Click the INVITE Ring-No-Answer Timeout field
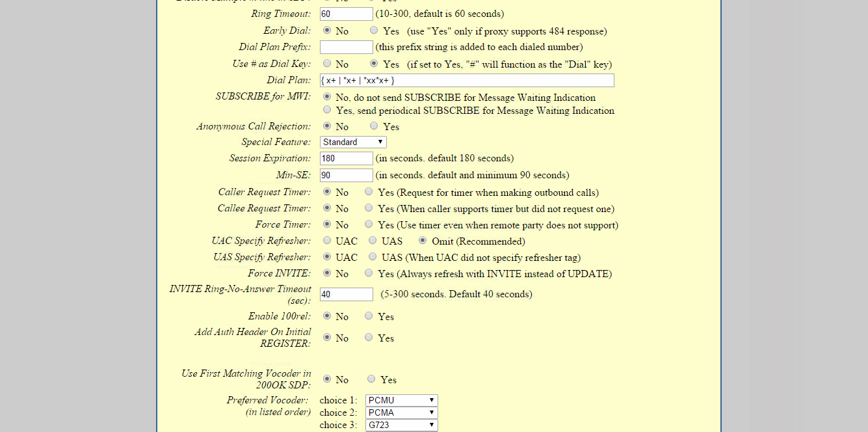Viewport: 868px width, 432px height. pos(347,294)
